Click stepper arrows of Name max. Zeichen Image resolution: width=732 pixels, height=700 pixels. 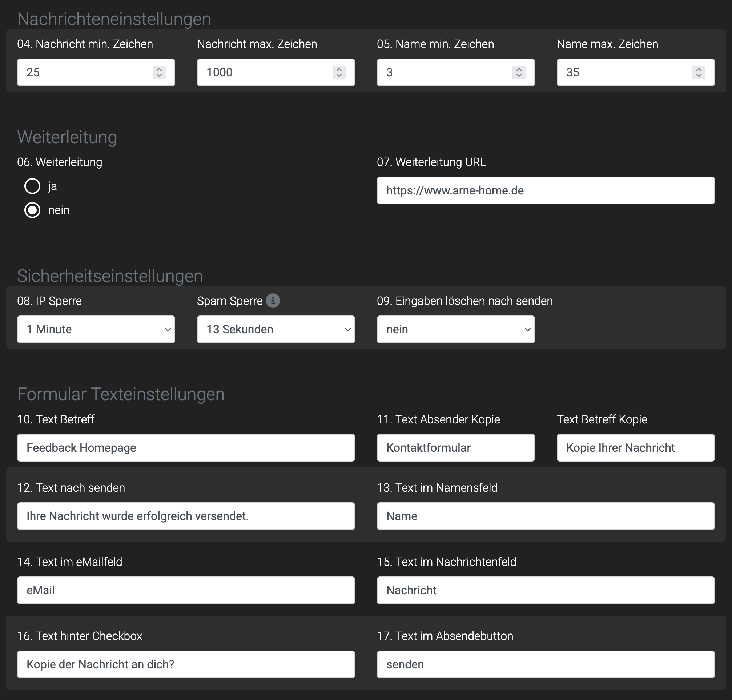coord(699,72)
